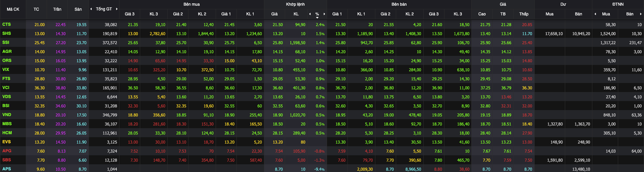This screenshot has height=172, width=644.
Task: Open the VIX stock symbol
Action: point(6,70)
